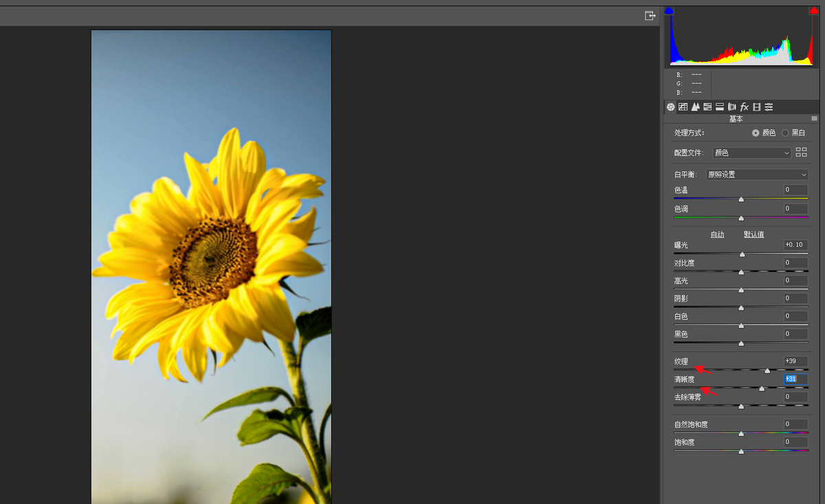Open the Basic panel tab icon
Viewport: 825px width, 504px height.
click(x=671, y=107)
